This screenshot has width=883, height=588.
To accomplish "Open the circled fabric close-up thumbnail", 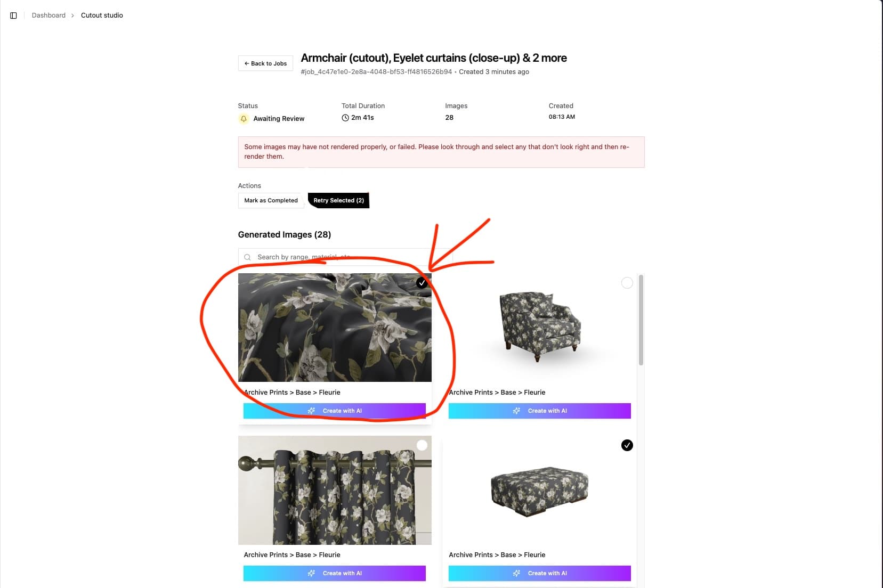I will 335,327.
